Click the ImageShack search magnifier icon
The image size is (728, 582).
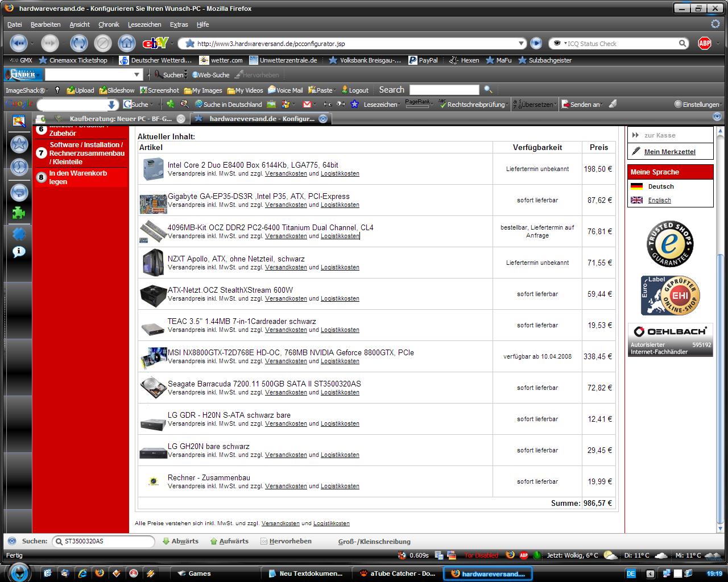(488, 90)
